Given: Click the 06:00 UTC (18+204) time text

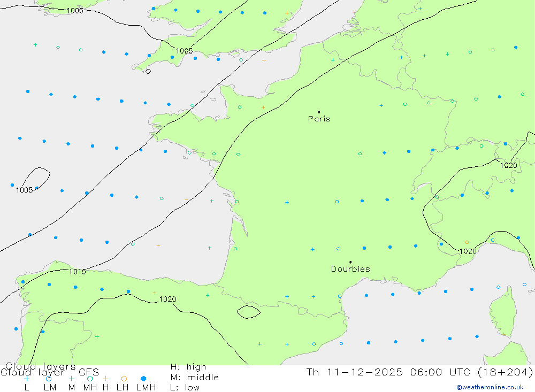Looking at the screenshot, I should 471,372.
